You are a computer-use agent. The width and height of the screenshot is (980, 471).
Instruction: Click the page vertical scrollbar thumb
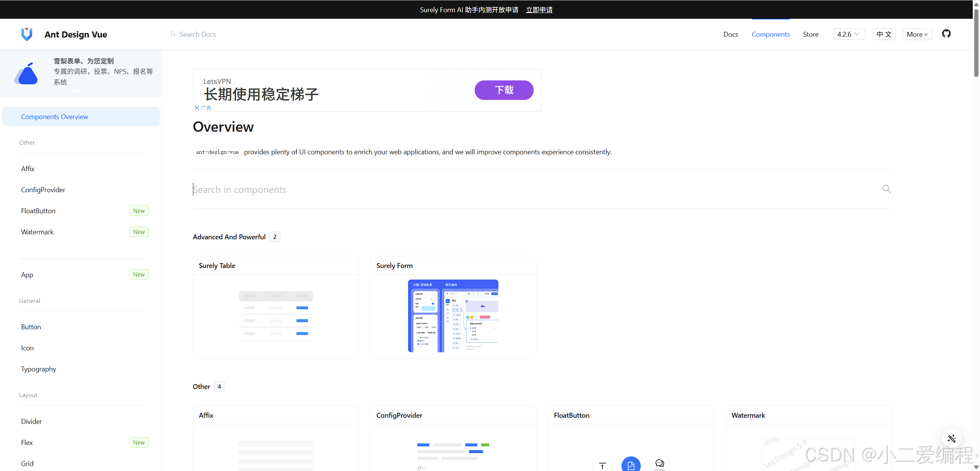pyautogui.click(x=976, y=42)
